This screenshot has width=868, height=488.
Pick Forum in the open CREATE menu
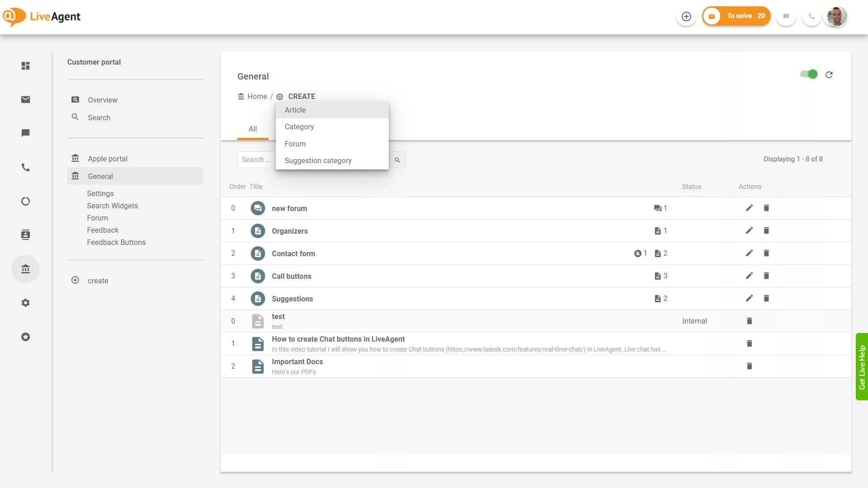pyautogui.click(x=295, y=144)
